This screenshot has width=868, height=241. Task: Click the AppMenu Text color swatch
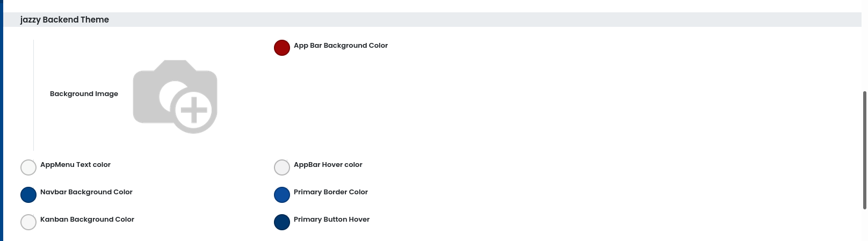pyautogui.click(x=28, y=167)
